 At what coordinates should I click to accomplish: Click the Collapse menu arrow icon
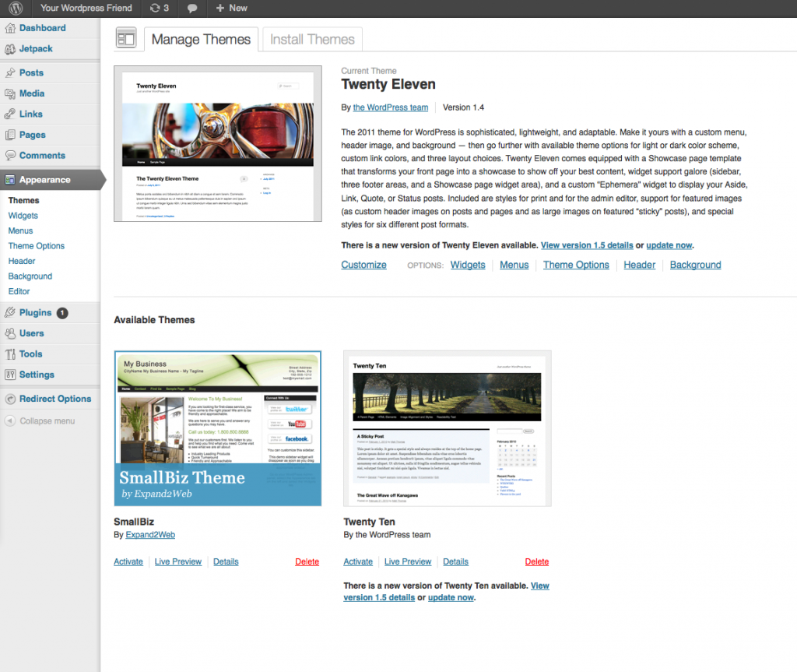[x=10, y=420]
